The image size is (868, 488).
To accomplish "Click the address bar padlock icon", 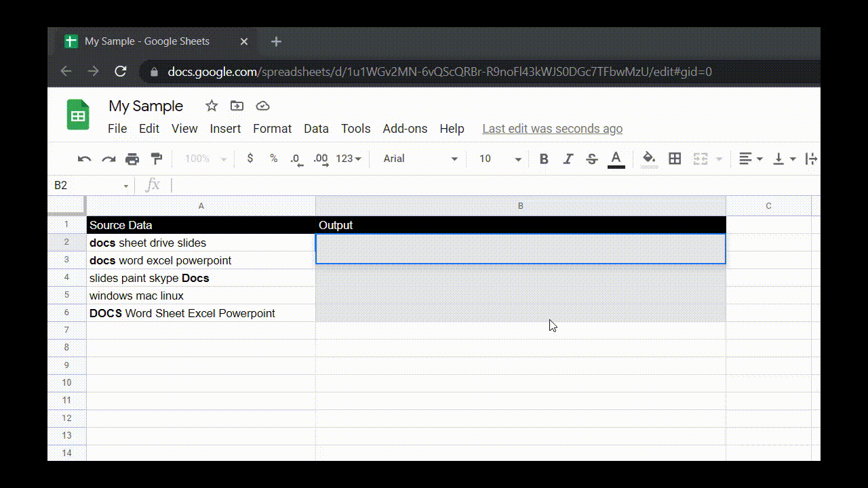I will click(155, 72).
